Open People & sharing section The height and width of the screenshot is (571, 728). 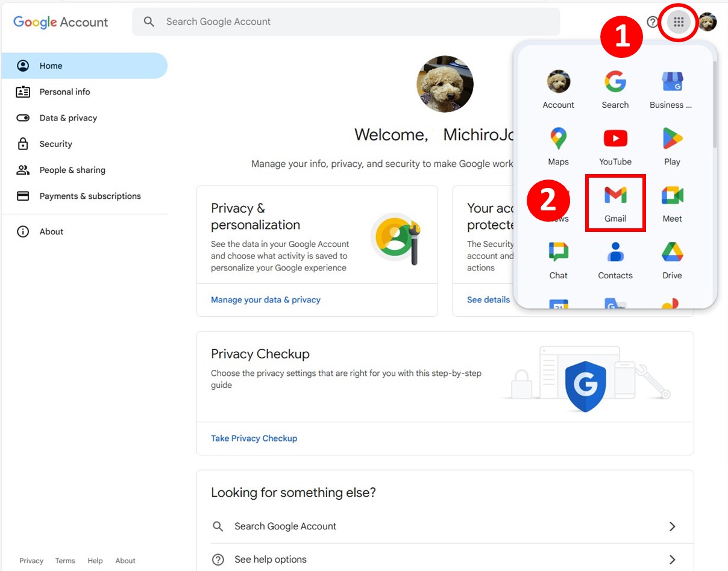click(x=84, y=170)
